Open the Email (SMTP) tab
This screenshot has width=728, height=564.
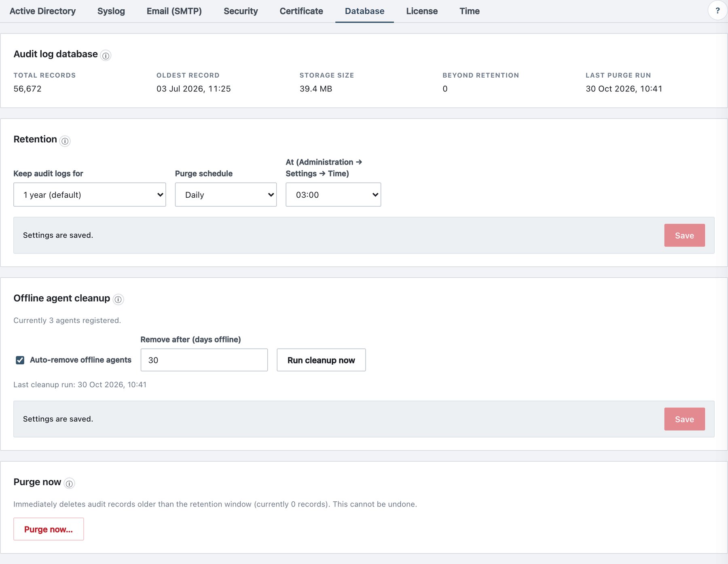point(174,11)
